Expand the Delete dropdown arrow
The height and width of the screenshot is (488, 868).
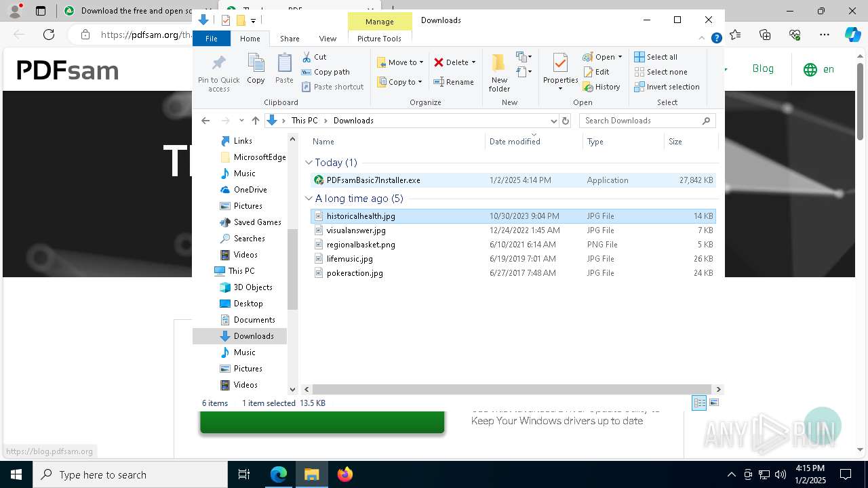[473, 62]
